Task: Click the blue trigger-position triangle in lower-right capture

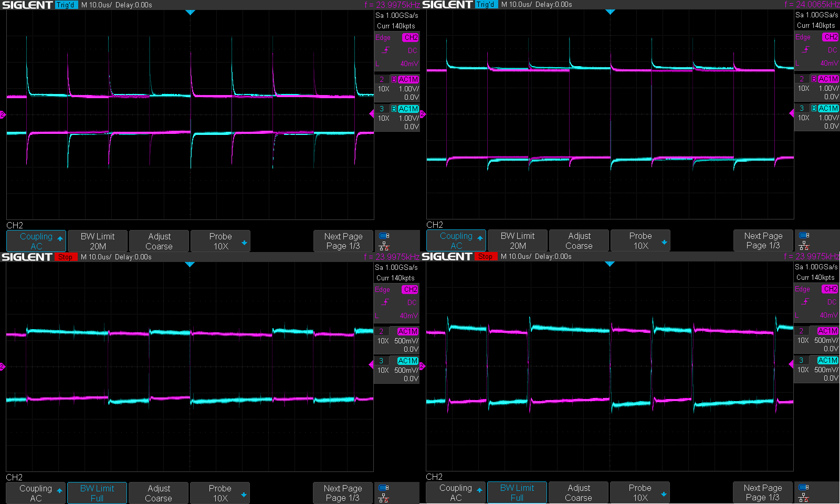Action: [x=610, y=264]
